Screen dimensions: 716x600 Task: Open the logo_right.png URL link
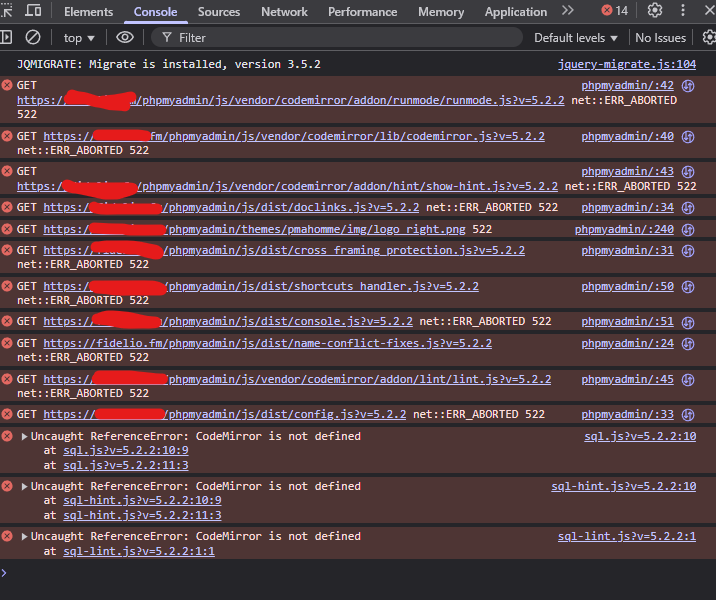[x=254, y=229]
